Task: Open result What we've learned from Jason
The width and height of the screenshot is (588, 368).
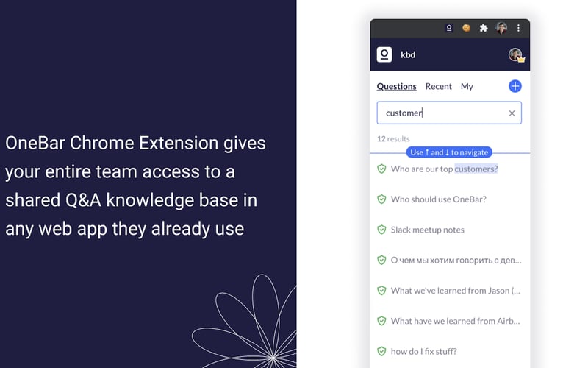Action: point(456,291)
